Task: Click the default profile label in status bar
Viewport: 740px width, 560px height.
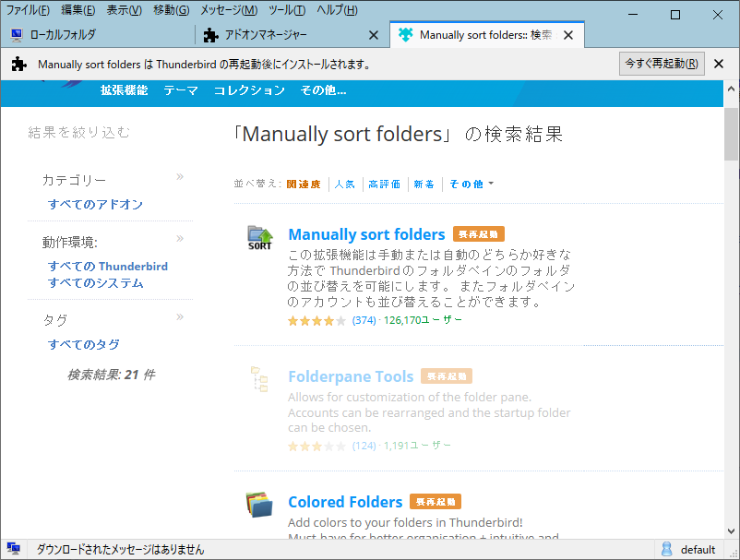Action: [x=698, y=550]
